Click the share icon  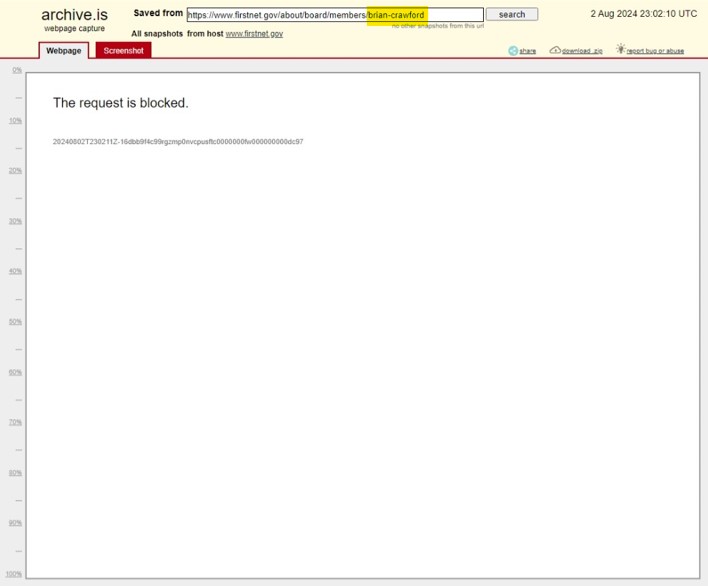(x=513, y=51)
